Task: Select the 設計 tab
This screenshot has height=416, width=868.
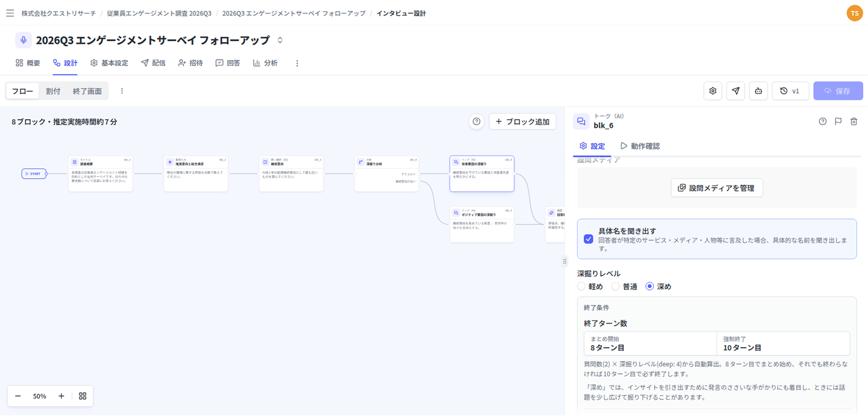Action: pos(65,63)
